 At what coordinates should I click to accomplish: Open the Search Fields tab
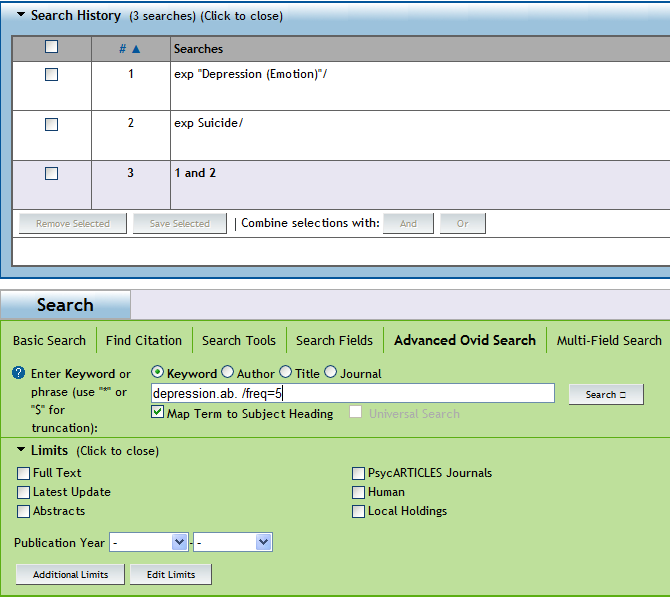point(334,340)
